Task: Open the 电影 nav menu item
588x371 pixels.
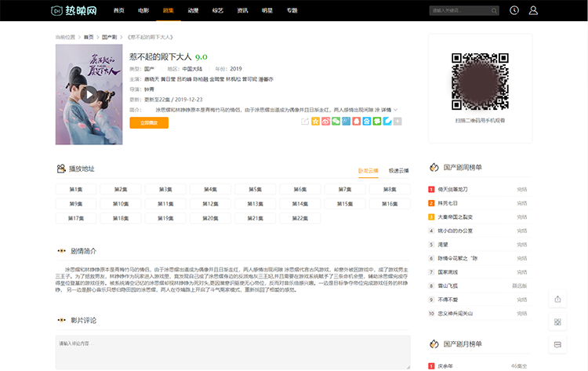Action: [143, 10]
